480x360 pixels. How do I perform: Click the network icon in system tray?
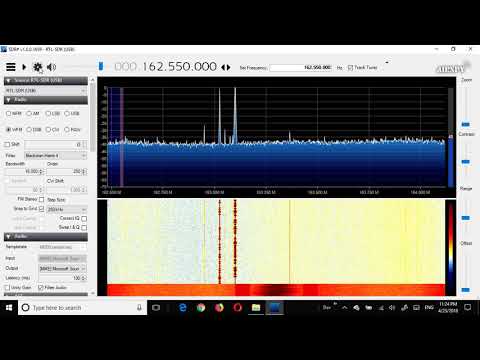(x=381, y=308)
